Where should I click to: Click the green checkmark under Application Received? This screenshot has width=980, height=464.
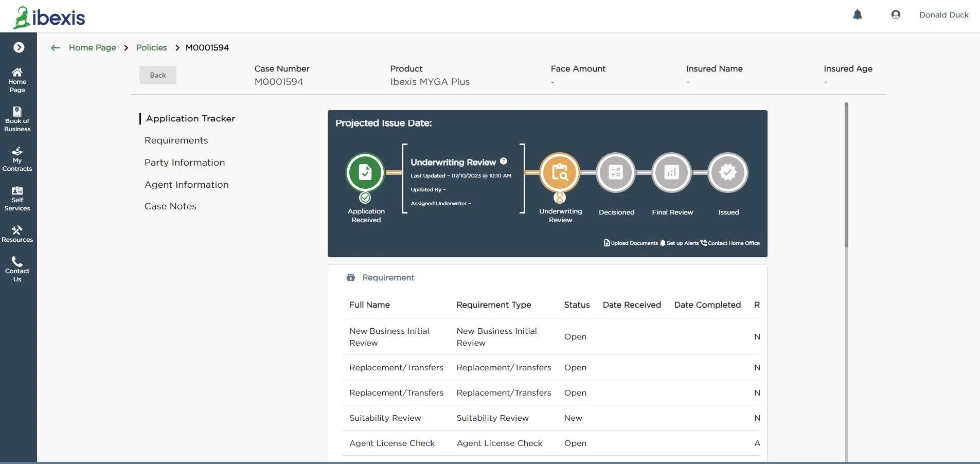click(365, 198)
